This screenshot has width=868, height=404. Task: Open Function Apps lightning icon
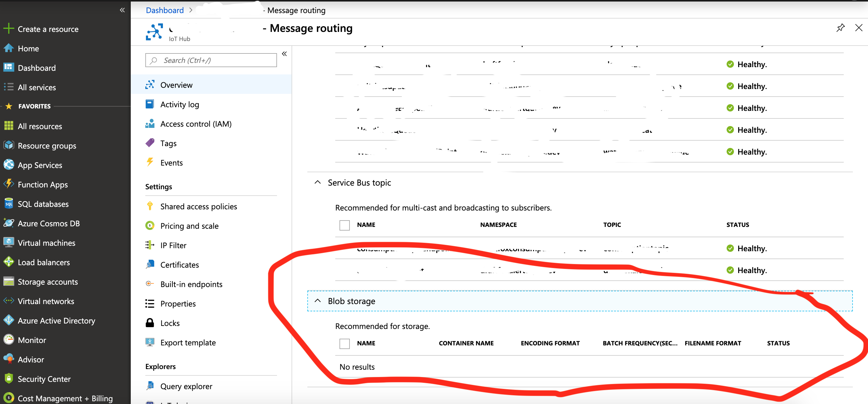(x=8, y=184)
